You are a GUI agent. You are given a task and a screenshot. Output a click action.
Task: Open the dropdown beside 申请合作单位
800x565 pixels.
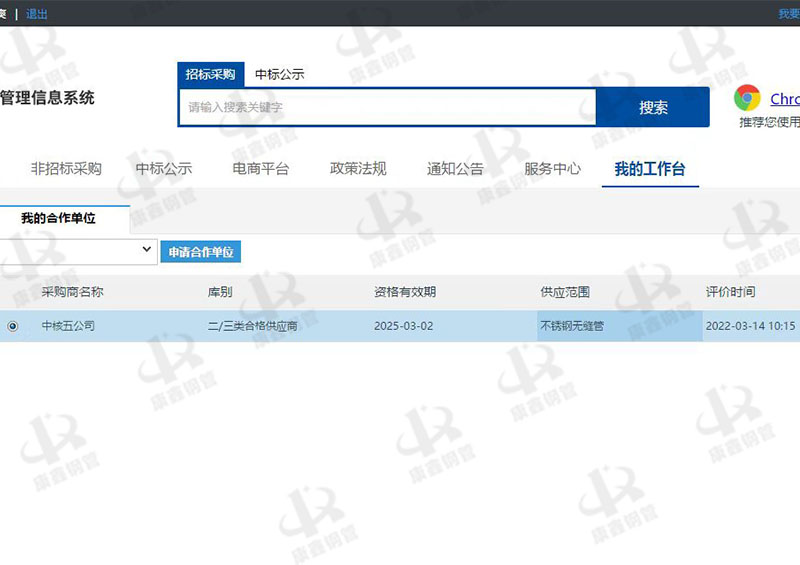[x=146, y=249]
